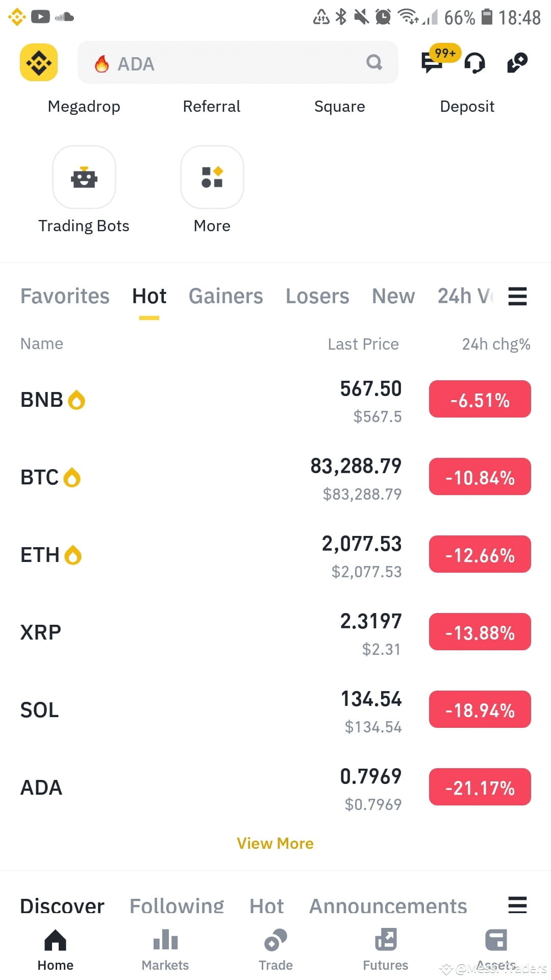Click the View More link
The width and height of the screenshot is (551, 980).
click(x=275, y=843)
